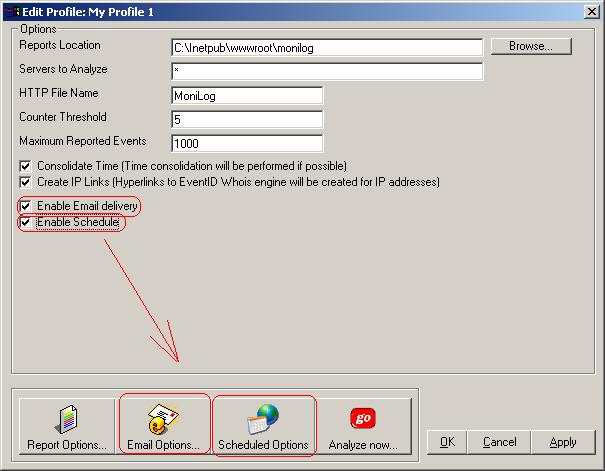605x471 pixels.
Task: Open Scheduled Options globe calendar icon
Action: (263, 427)
